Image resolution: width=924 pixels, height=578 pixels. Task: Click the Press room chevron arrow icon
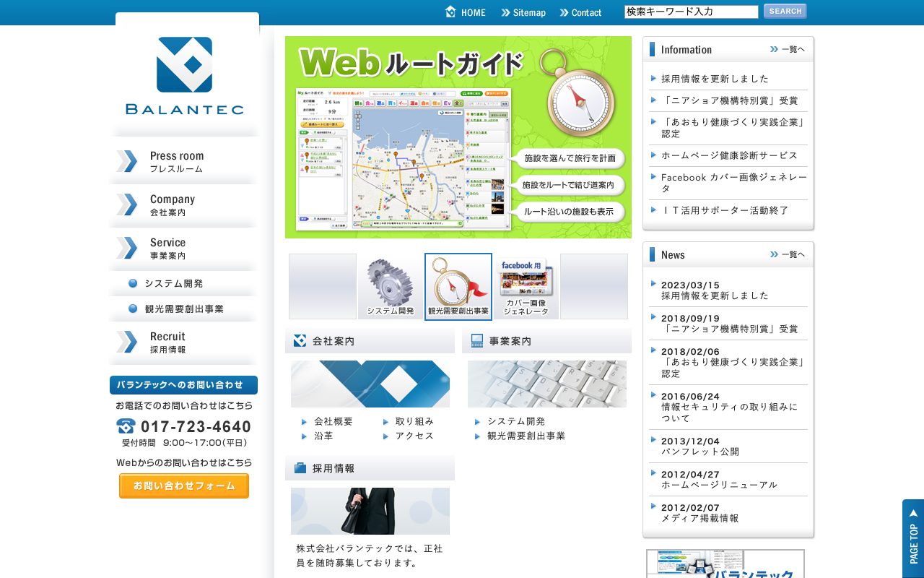click(x=127, y=161)
